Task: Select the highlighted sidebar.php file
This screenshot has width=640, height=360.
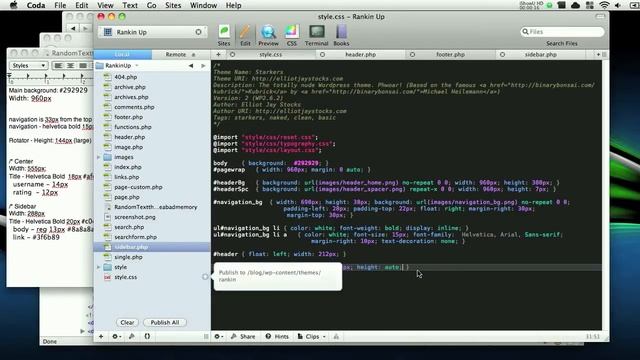Action: coord(152,247)
